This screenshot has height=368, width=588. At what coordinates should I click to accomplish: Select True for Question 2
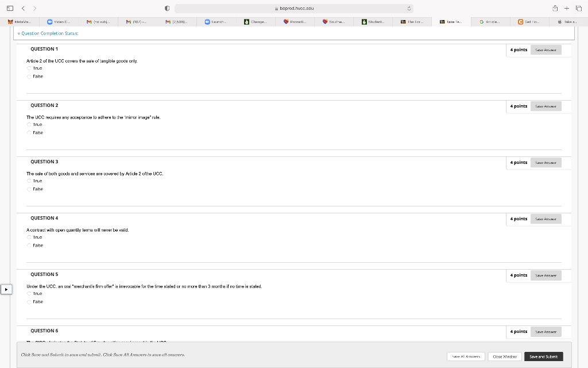point(29,125)
